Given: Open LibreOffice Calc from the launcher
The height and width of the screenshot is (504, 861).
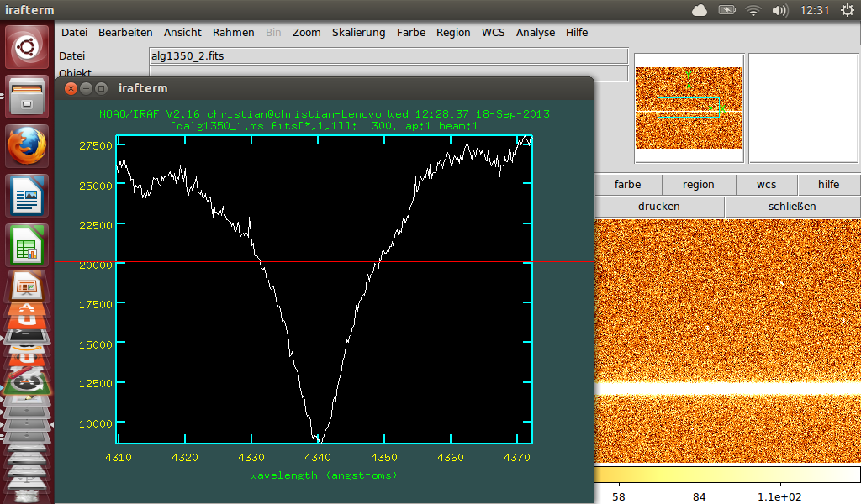Looking at the screenshot, I should point(28,245).
